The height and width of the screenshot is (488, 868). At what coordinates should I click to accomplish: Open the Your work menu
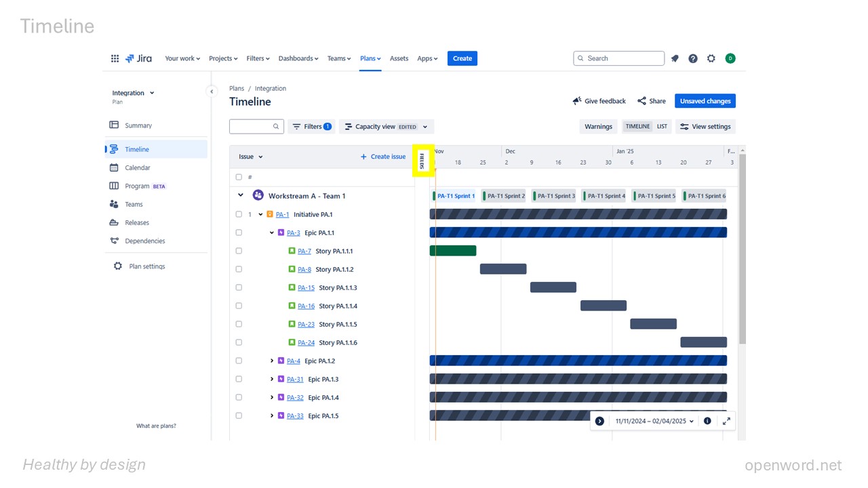point(182,58)
